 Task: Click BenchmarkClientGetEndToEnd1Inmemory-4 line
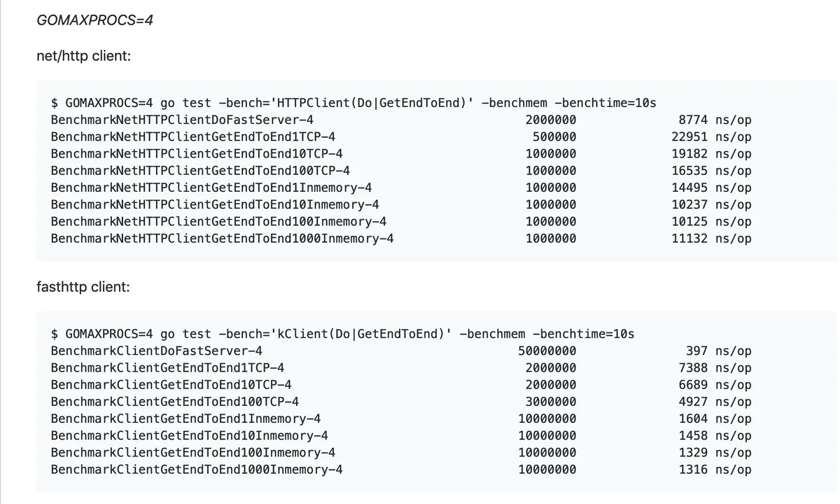coord(186,419)
